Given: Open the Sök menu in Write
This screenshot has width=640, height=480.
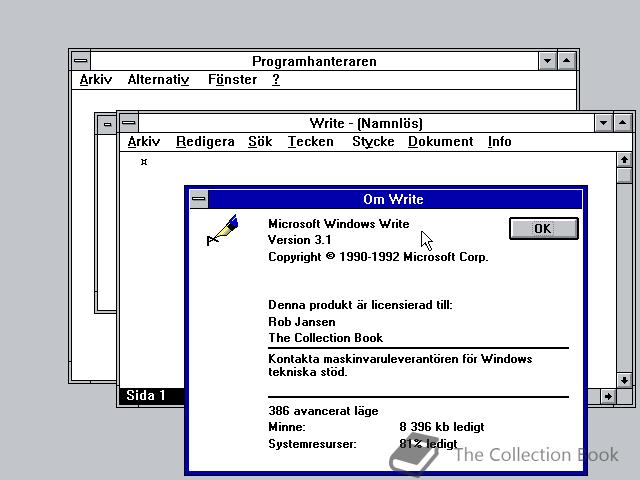Looking at the screenshot, I should [x=260, y=142].
